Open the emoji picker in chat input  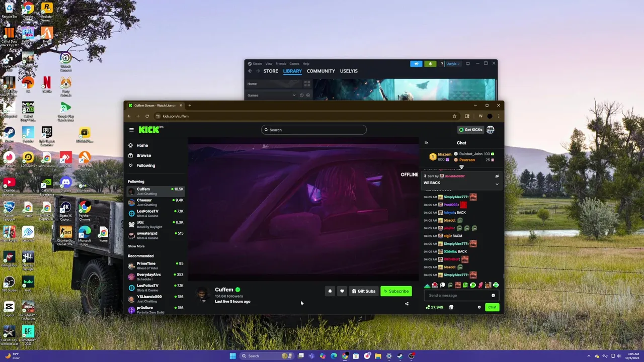493,296
